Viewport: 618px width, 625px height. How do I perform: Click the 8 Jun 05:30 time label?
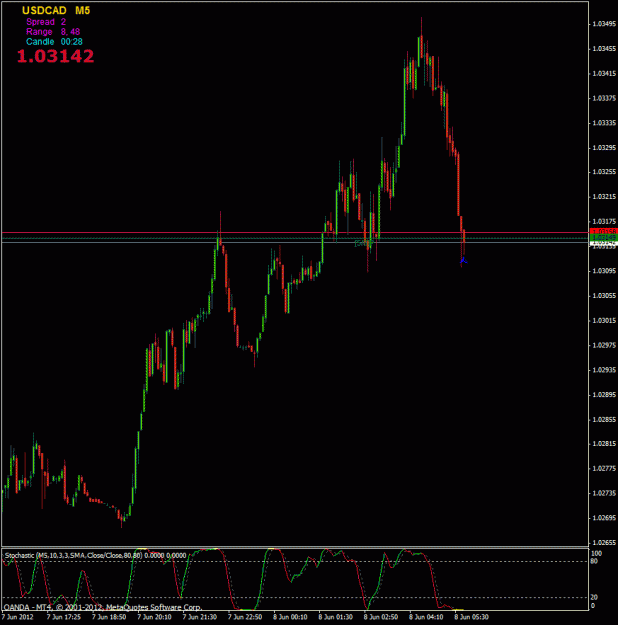click(x=471, y=617)
